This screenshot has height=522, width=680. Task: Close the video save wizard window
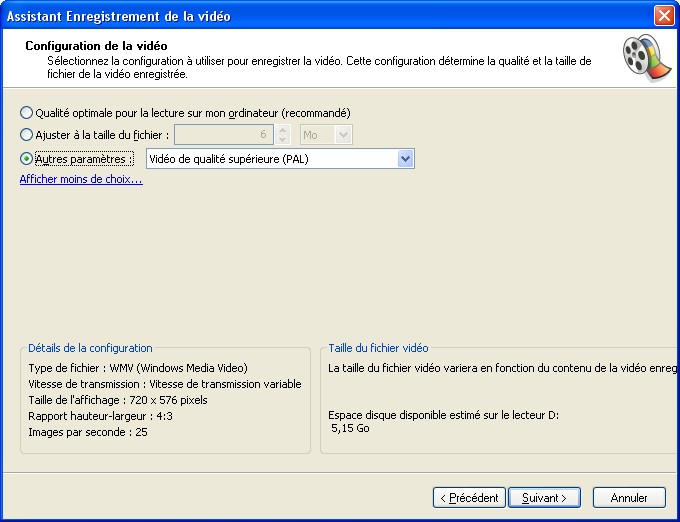point(663,15)
